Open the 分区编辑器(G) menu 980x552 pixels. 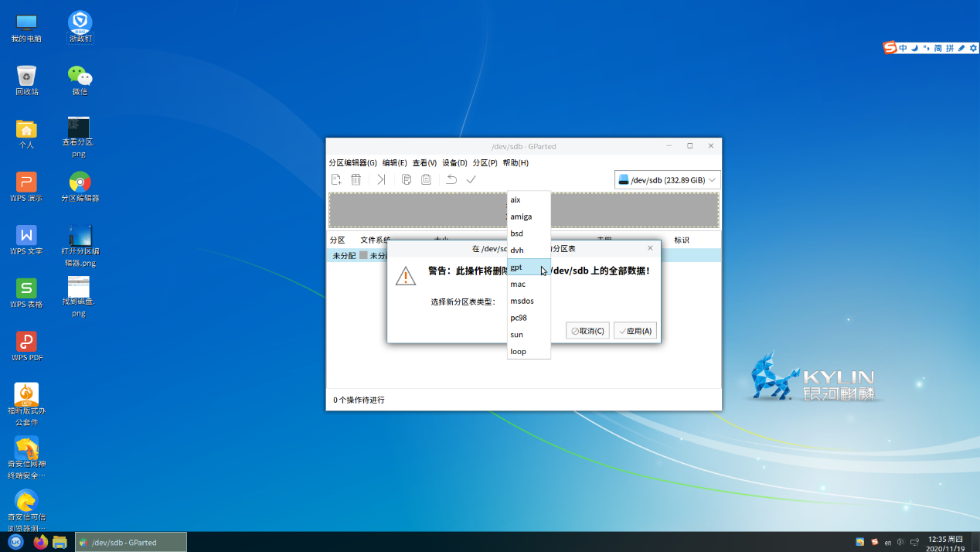(352, 163)
